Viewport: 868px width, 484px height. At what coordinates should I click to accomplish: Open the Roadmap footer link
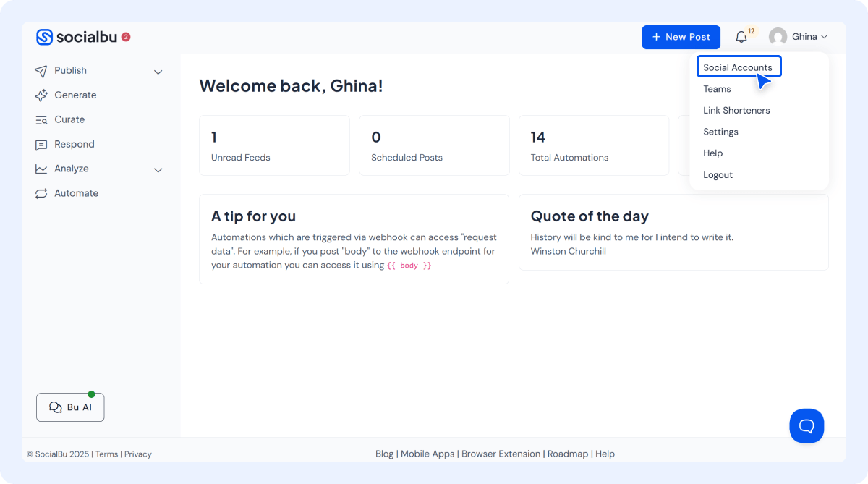tap(568, 454)
